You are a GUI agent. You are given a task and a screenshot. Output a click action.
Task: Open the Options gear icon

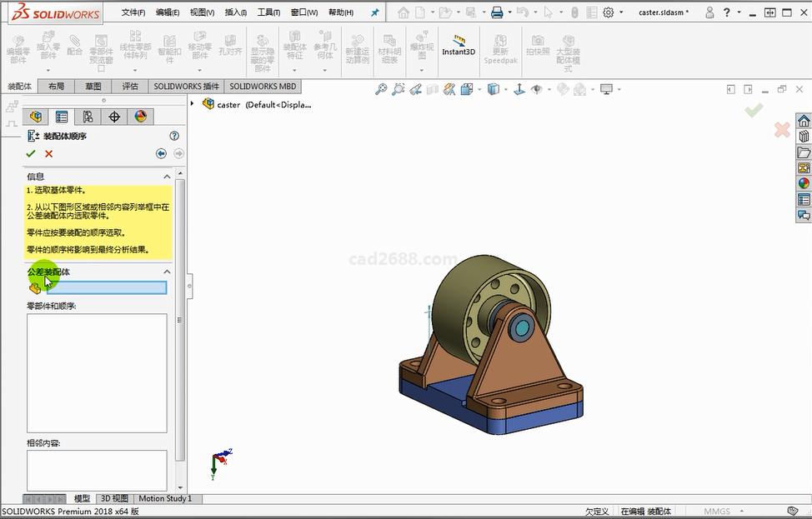pyautogui.click(x=609, y=12)
